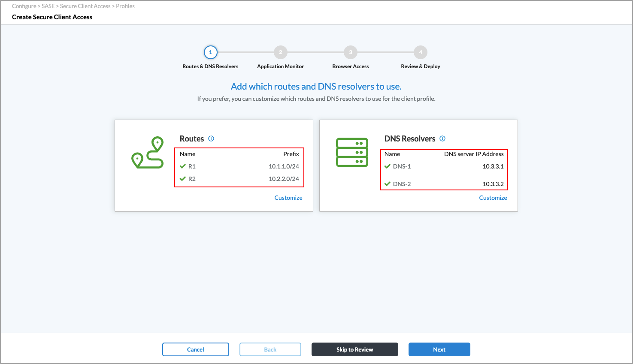Click the green checkmark beside route R2
The height and width of the screenshot is (364, 633).
[183, 179]
